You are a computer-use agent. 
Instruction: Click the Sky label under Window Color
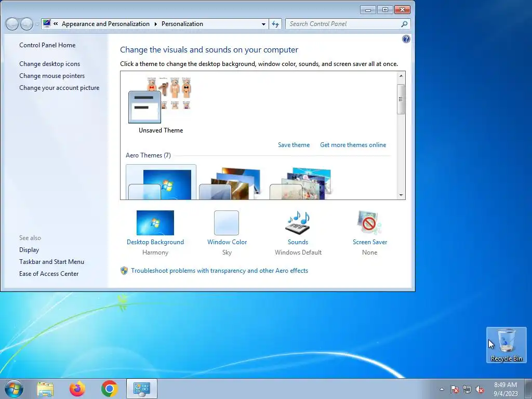(227, 252)
